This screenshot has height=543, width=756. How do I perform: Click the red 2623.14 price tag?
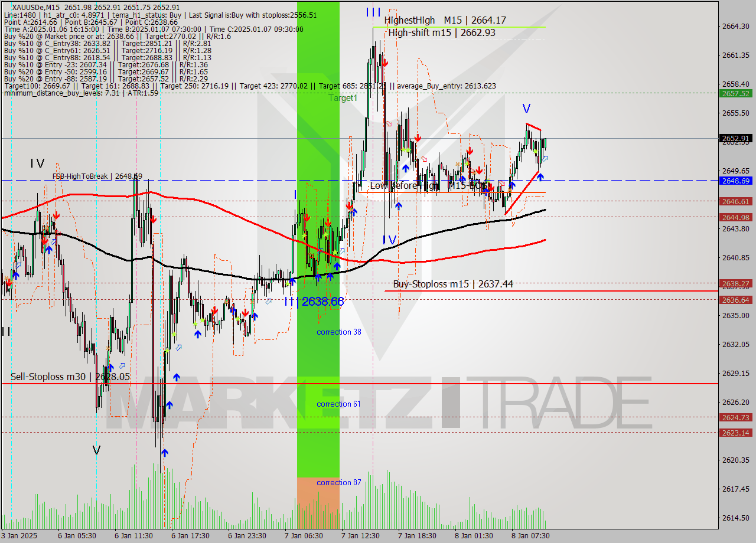click(735, 433)
